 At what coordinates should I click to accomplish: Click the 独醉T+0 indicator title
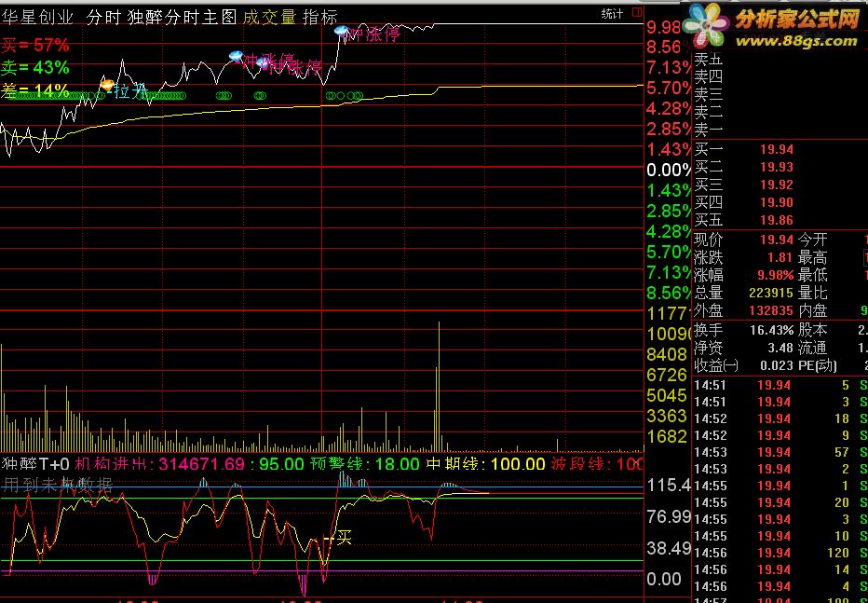pos(36,463)
